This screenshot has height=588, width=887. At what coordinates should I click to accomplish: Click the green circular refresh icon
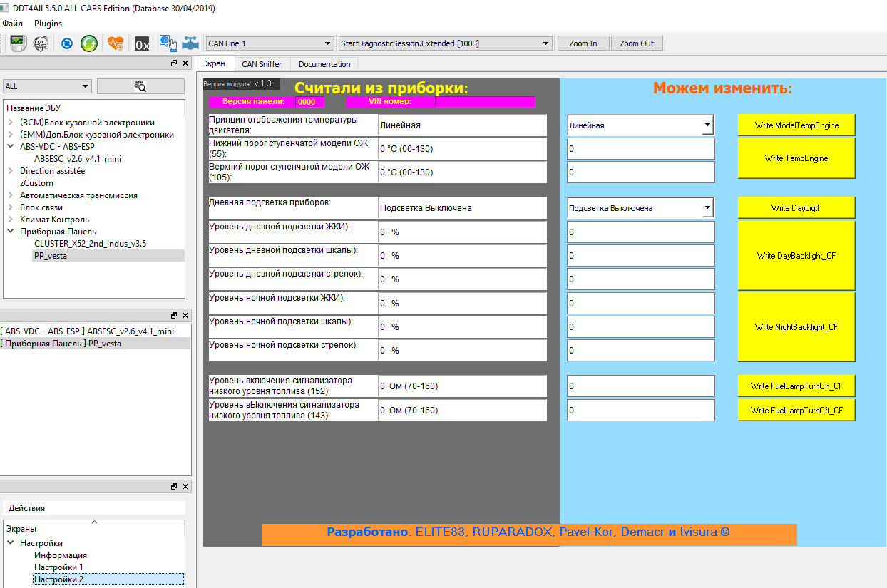point(89,43)
